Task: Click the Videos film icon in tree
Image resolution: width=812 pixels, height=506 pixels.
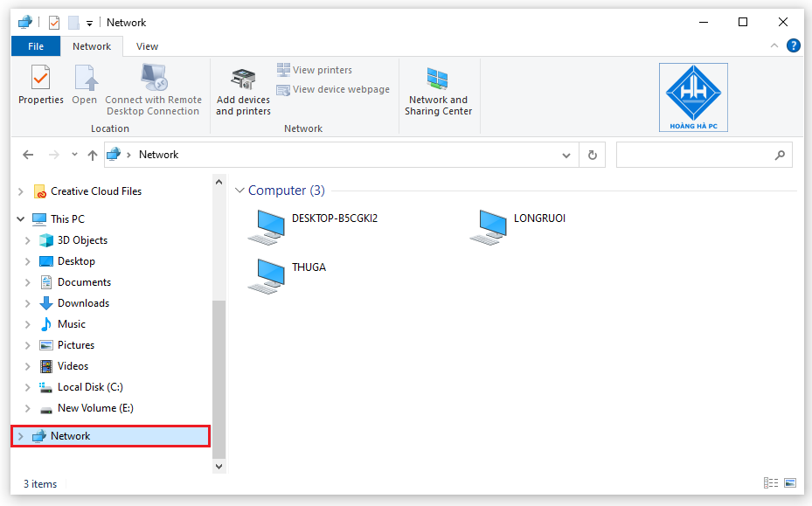Action: (x=46, y=366)
